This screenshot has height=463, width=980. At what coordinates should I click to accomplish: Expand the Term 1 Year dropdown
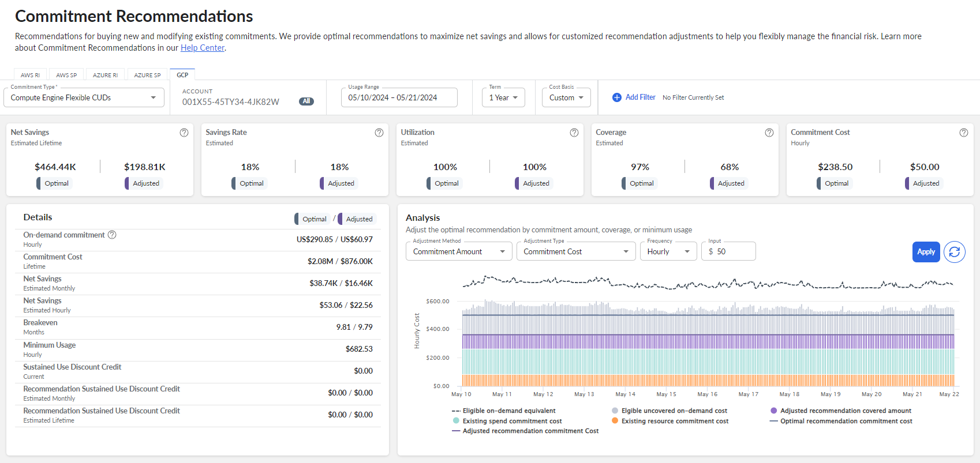[503, 98]
